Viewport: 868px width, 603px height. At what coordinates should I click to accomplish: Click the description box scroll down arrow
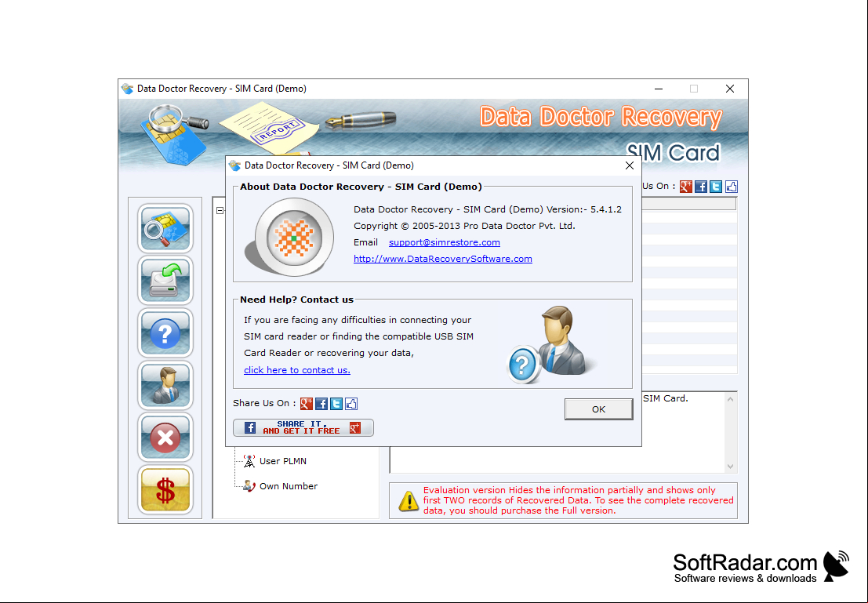click(731, 467)
